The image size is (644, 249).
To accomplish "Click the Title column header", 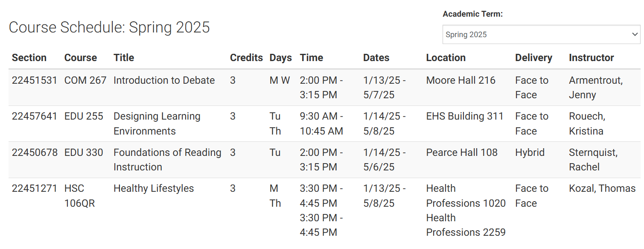I will (124, 58).
